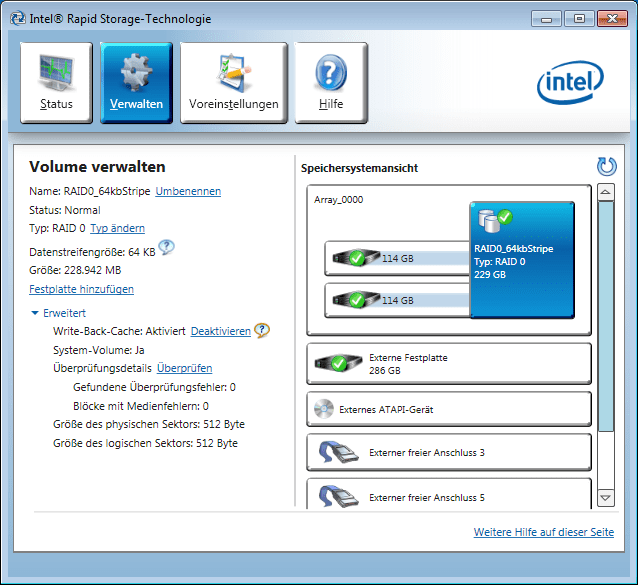Minimize the Intel Rapid Storage window
This screenshot has height=585, width=638.
pyautogui.click(x=546, y=19)
